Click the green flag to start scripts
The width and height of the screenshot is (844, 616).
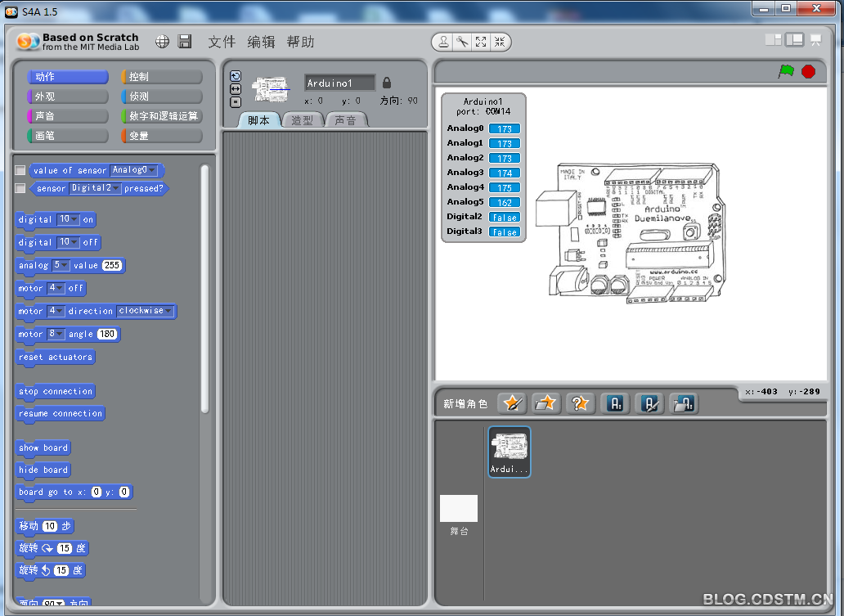click(786, 72)
